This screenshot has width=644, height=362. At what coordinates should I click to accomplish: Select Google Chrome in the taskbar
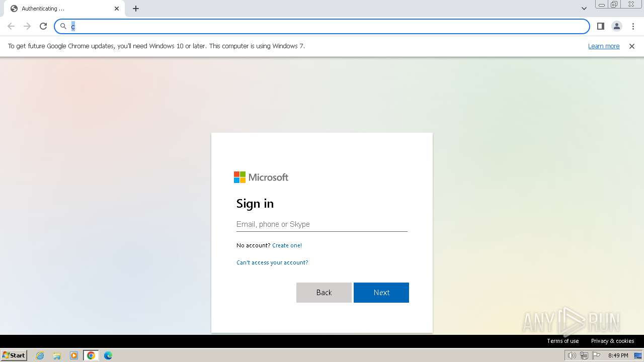tap(91, 355)
